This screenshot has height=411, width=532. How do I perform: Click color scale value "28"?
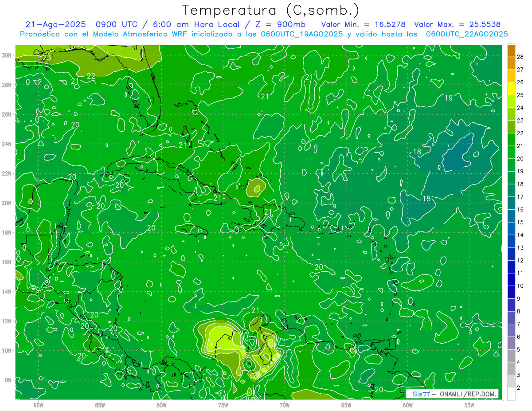[x=520, y=57]
